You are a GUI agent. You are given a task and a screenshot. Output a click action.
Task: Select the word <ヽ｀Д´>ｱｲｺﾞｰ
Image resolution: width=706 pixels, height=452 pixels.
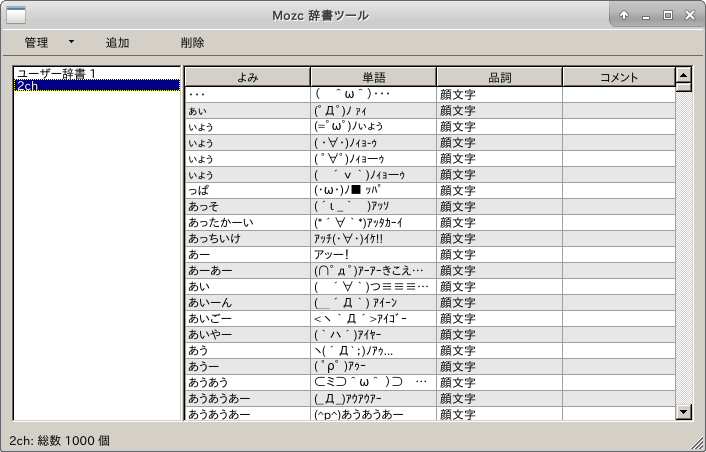point(373,318)
